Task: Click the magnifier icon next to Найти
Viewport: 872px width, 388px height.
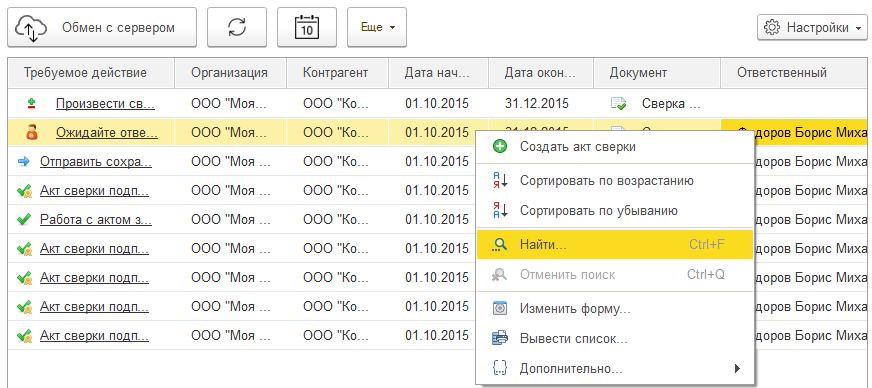Action: point(500,245)
